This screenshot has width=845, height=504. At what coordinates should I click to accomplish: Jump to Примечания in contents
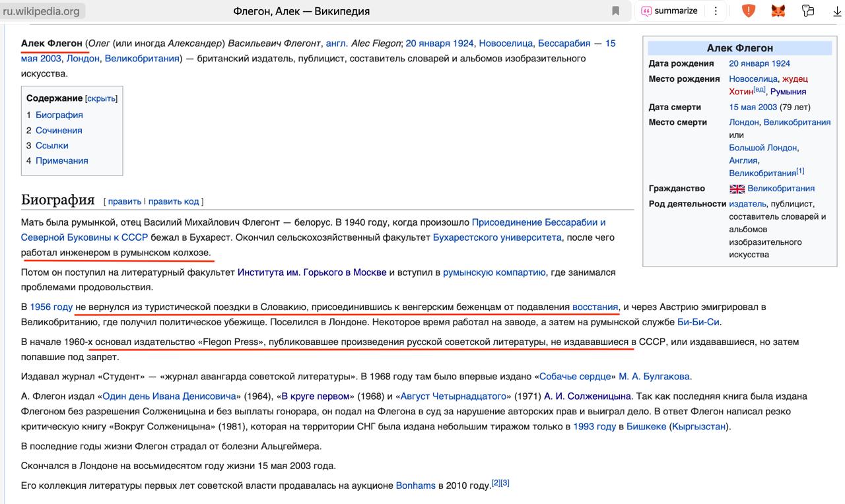tap(61, 161)
